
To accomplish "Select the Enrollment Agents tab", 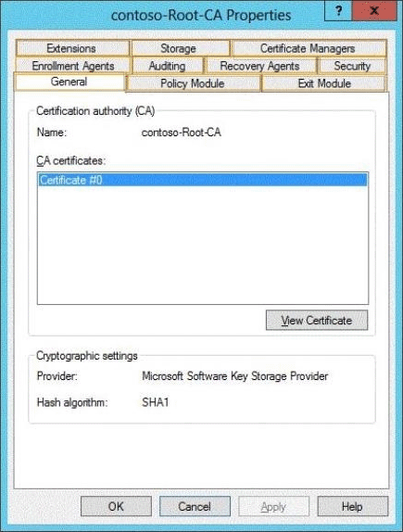I will [73, 66].
